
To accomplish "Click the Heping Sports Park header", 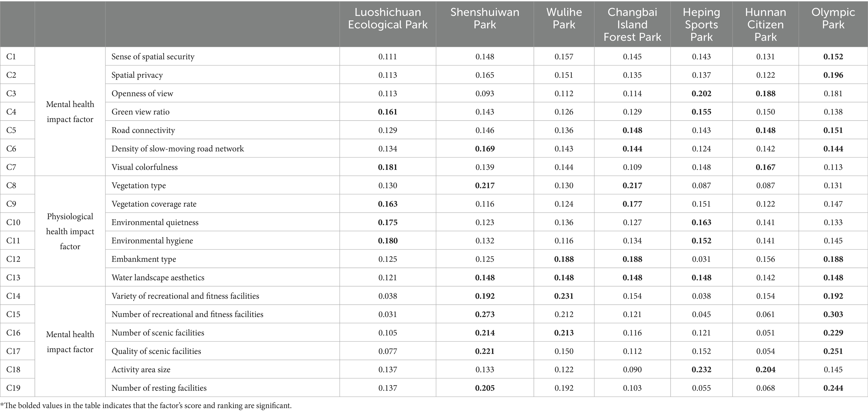I will 701,25.
